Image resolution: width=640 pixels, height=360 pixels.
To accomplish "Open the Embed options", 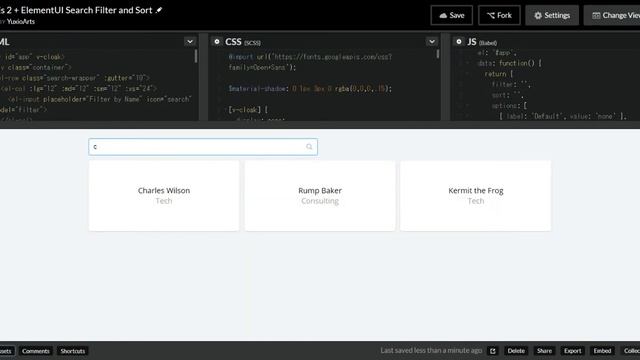I will coord(602,351).
